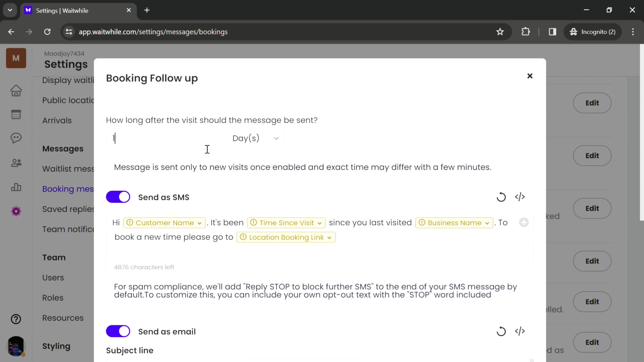The width and height of the screenshot is (644, 362).
Task: Open Roles settings item
Action: 53,298
